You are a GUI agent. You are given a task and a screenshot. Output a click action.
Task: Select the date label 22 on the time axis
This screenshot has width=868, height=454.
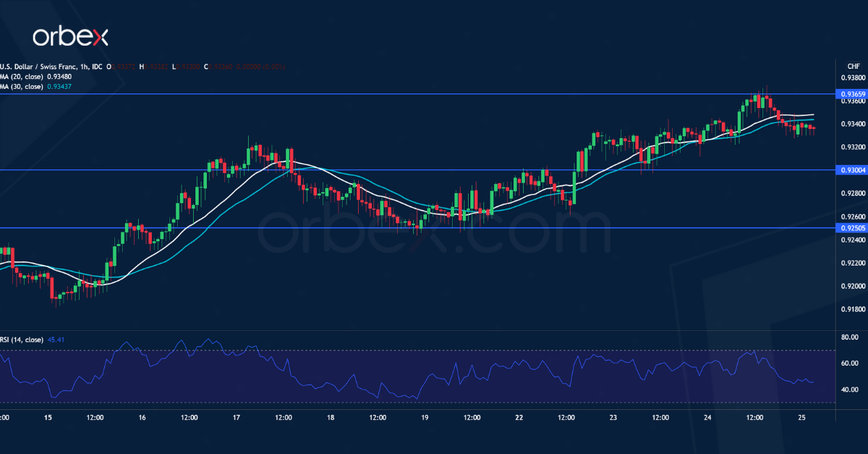tap(519, 417)
